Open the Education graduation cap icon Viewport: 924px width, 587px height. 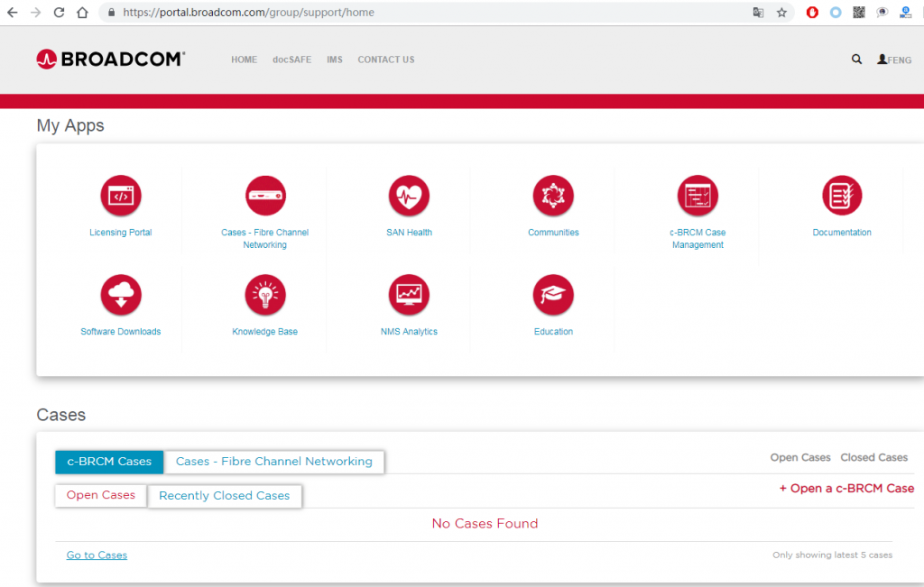pos(553,294)
